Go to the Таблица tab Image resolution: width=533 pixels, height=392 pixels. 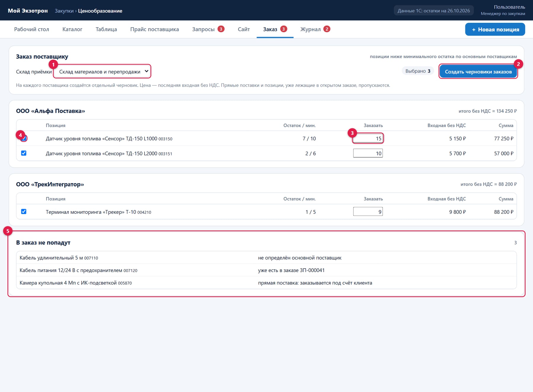click(106, 29)
